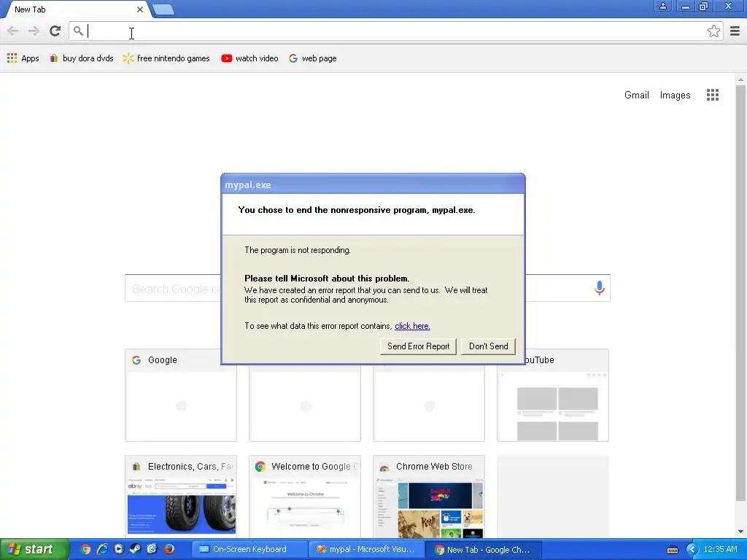Open the 'buy dora dvds' bookmark

coord(82,58)
